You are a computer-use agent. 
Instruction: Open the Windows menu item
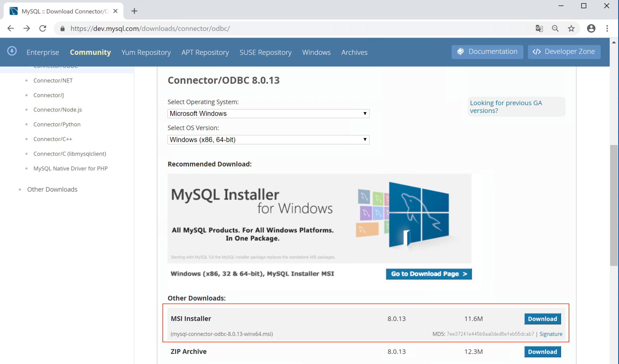[316, 52]
